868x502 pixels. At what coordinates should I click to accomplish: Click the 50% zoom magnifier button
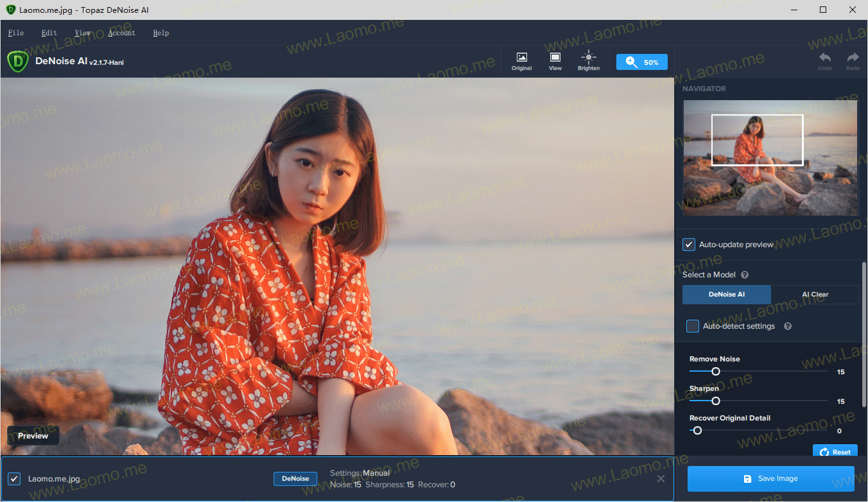641,62
